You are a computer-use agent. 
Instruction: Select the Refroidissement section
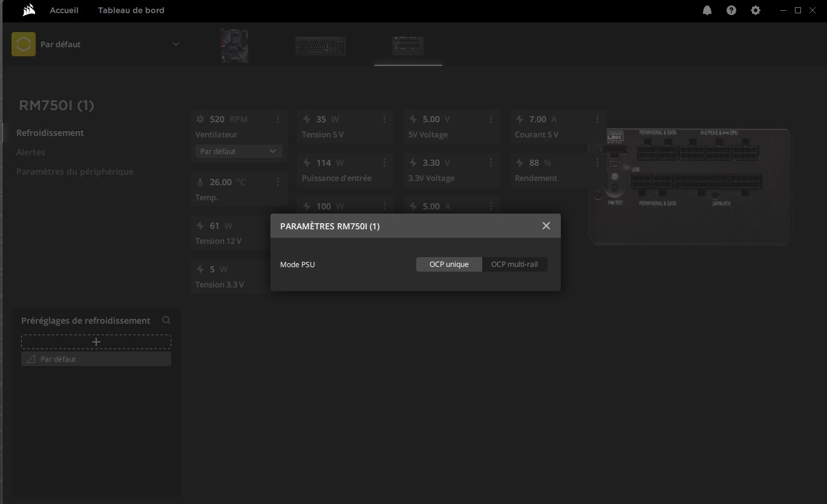pyautogui.click(x=50, y=133)
